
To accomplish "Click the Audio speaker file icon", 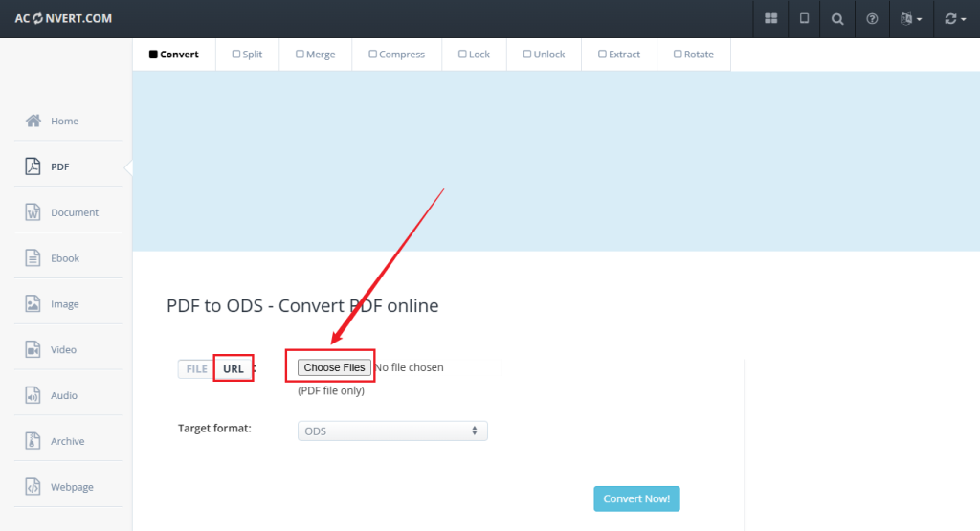I will [x=33, y=395].
